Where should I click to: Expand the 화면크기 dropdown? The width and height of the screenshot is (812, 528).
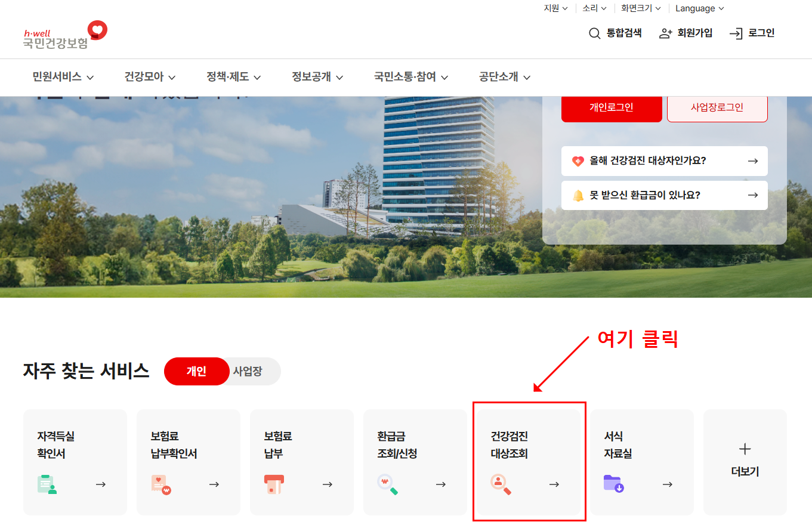pyautogui.click(x=641, y=8)
